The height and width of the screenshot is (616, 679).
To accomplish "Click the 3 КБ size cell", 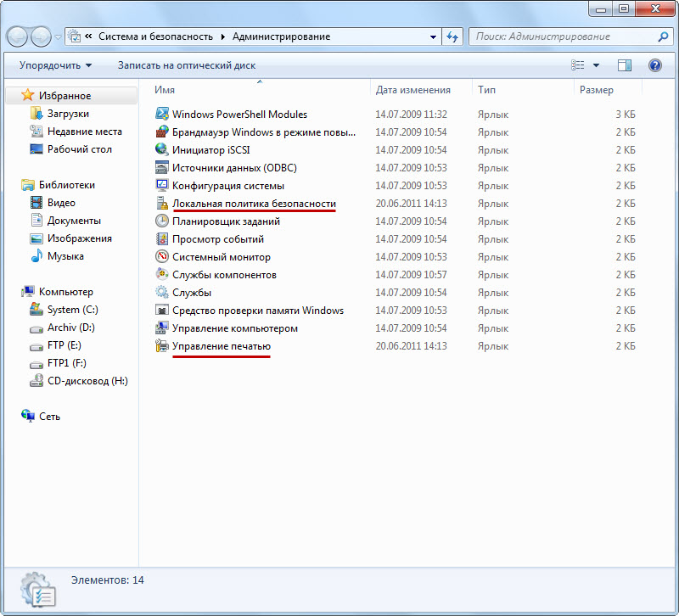I will (626, 115).
